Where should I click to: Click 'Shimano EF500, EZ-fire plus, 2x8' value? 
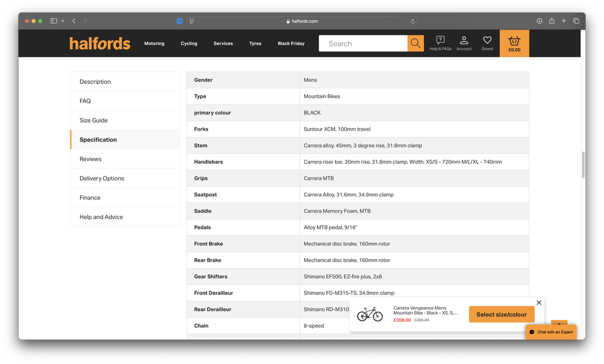[343, 276]
